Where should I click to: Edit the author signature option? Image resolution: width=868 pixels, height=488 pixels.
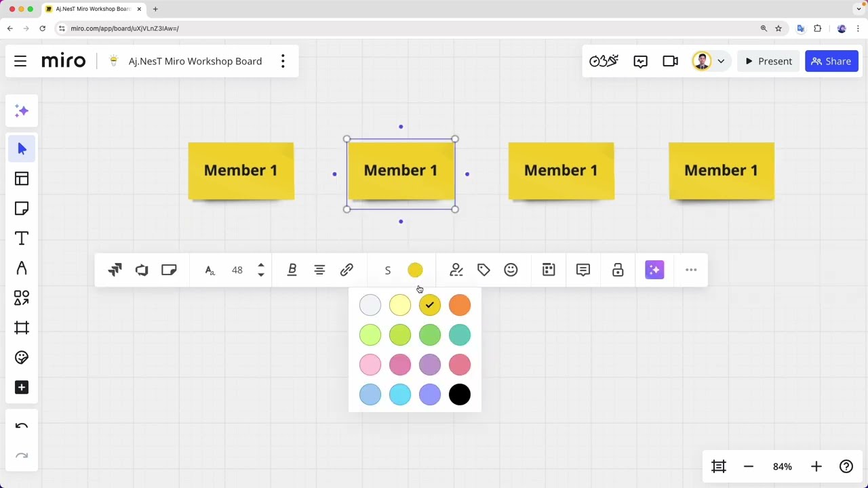[x=456, y=270]
